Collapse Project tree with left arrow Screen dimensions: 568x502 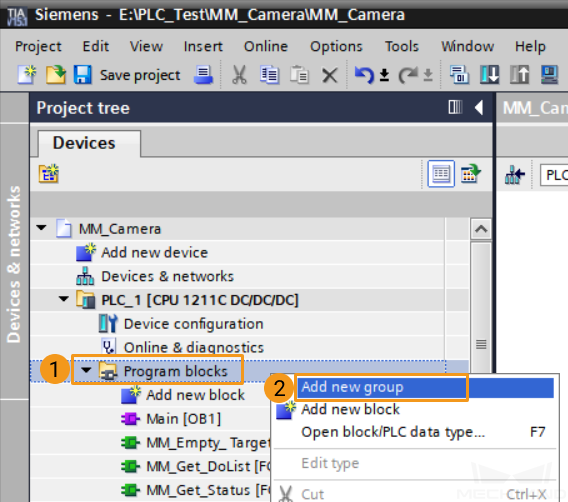479,108
